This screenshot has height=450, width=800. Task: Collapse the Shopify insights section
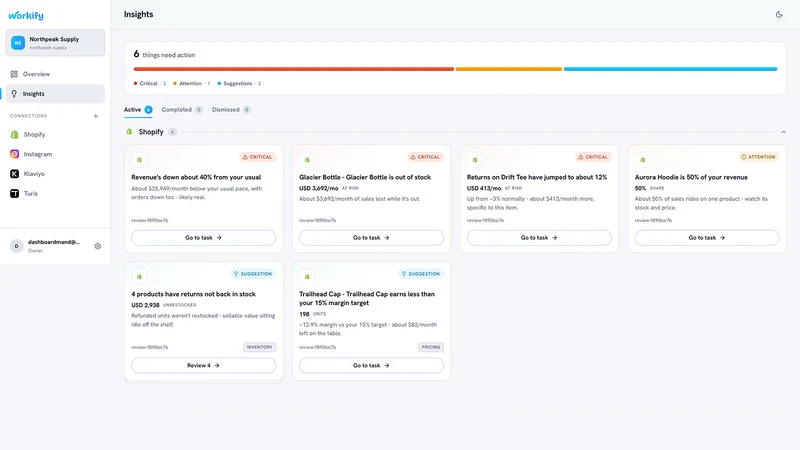click(783, 132)
